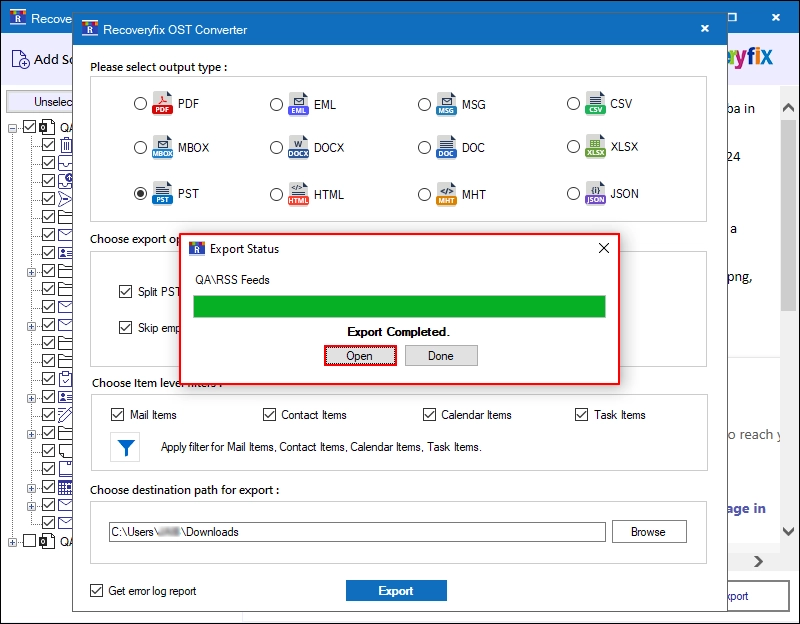This screenshot has height=624, width=800.
Task: Toggle the Split PST checkbox
Action: [x=125, y=291]
